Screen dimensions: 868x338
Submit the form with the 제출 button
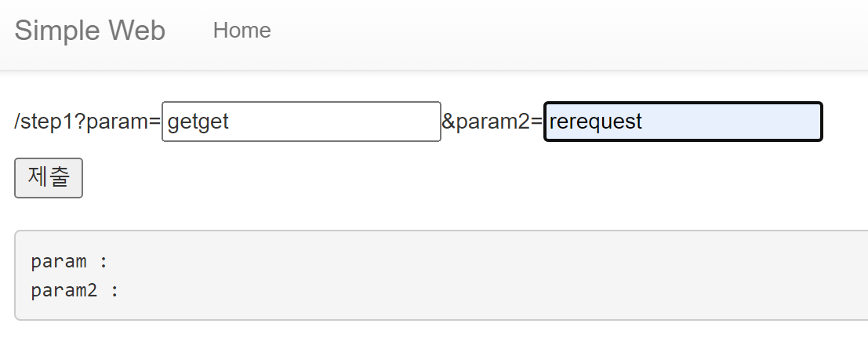click(49, 178)
